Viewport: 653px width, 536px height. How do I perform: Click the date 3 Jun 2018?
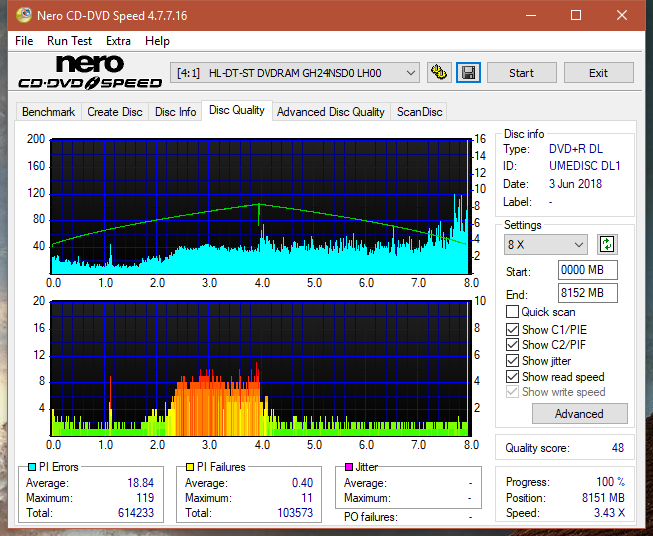pos(575,184)
